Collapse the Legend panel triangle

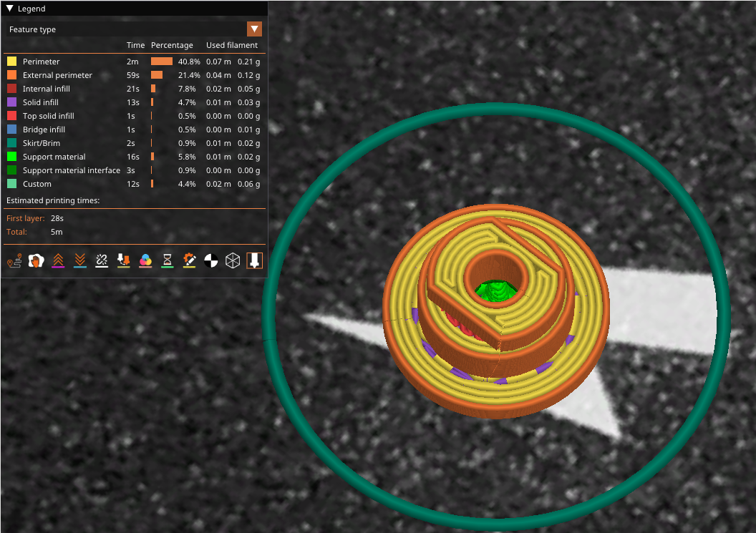[x=9, y=8]
